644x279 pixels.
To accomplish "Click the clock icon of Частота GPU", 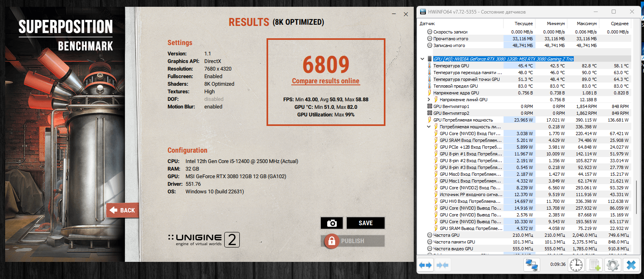I will coord(430,235).
